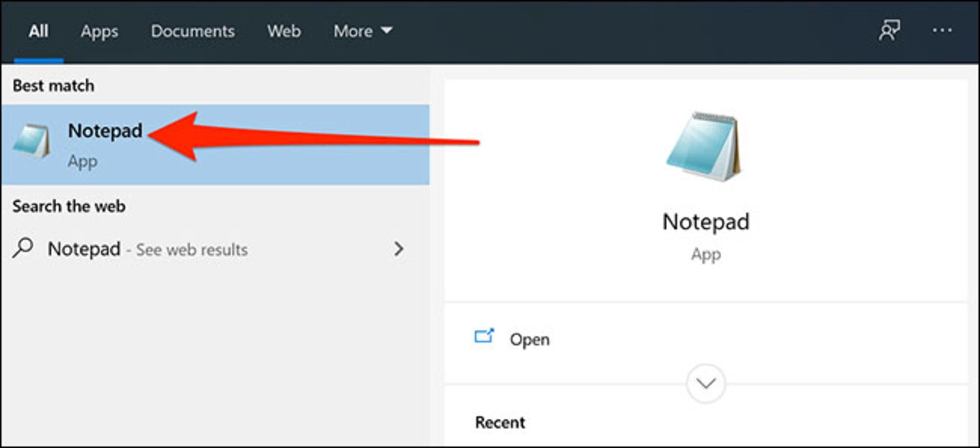Image resolution: width=980 pixels, height=448 pixels.
Task: Click the small Notepad icon in results
Action: click(x=32, y=140)
